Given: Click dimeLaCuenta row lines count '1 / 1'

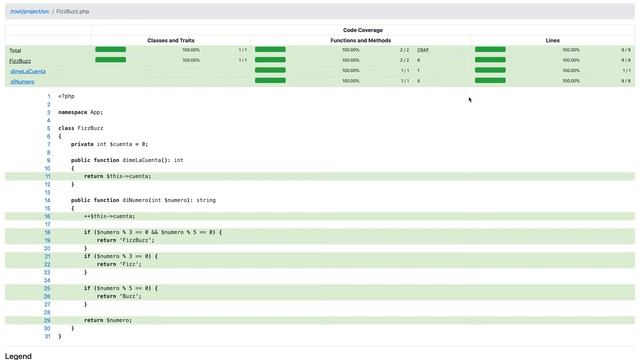Looking at the screenshot, I should click(x=627, y=71).
